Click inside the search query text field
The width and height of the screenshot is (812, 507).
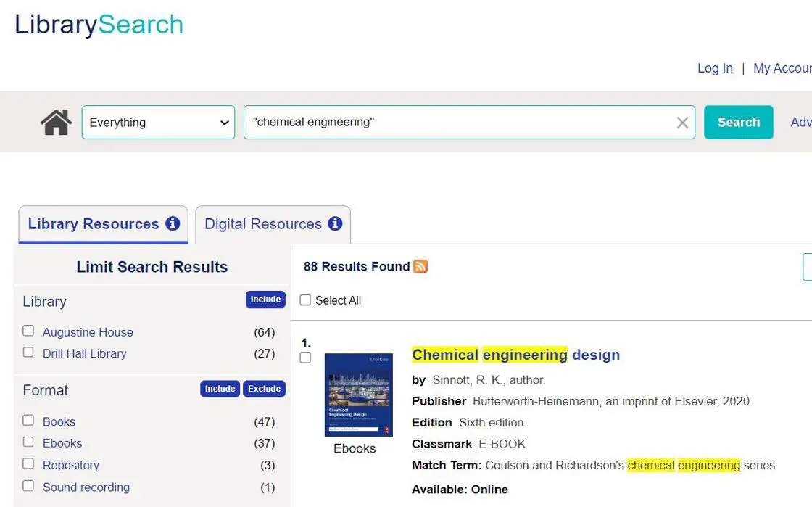(x=457, y=123)
